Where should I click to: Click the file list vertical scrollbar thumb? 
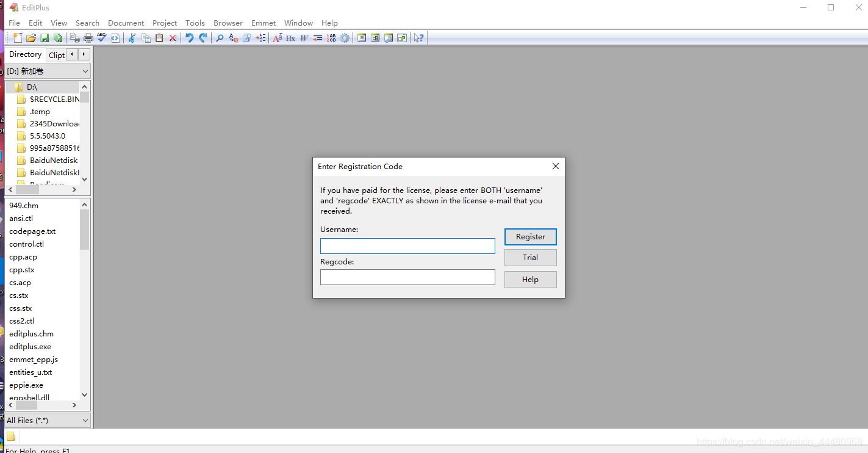(85, 229)
